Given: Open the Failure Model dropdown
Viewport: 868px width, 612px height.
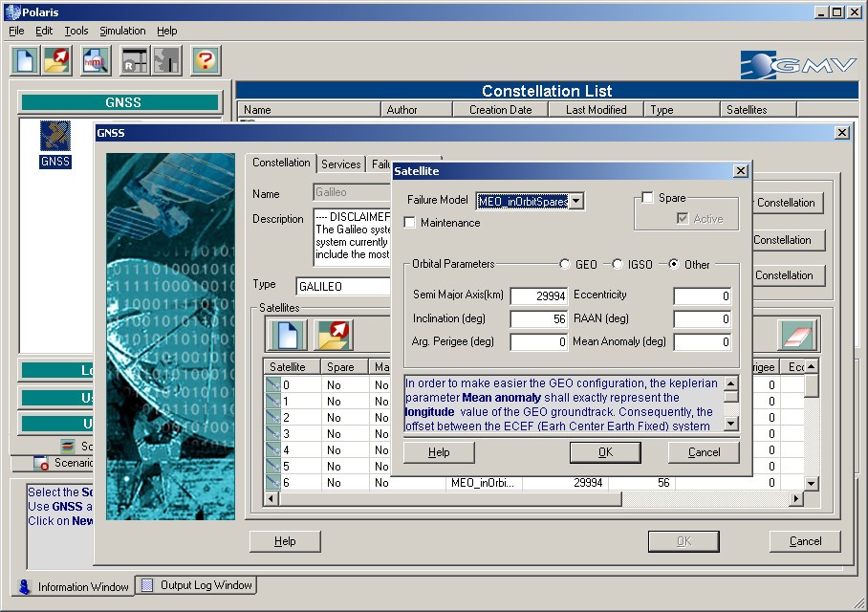Looking at the screenshot, I should [x=576, y=201].
